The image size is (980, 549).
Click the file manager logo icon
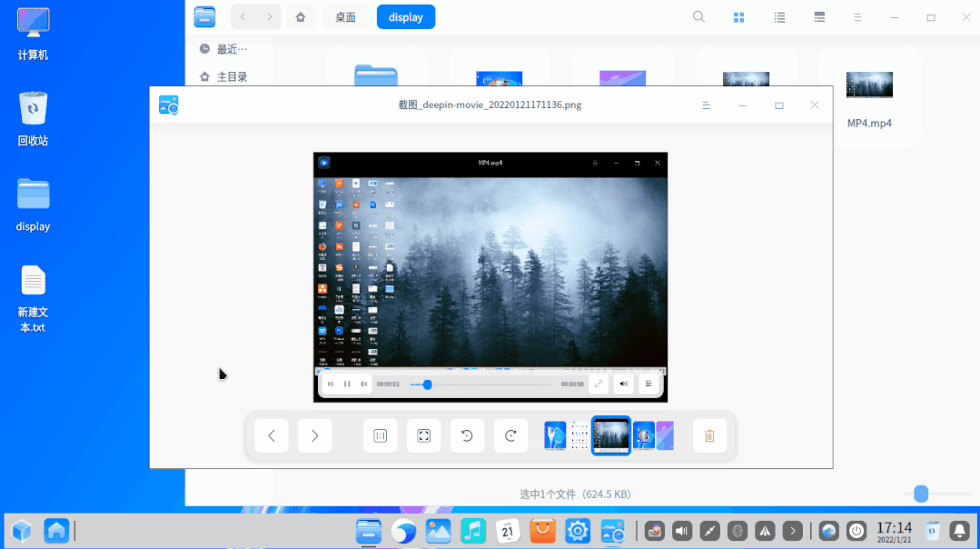204,17
